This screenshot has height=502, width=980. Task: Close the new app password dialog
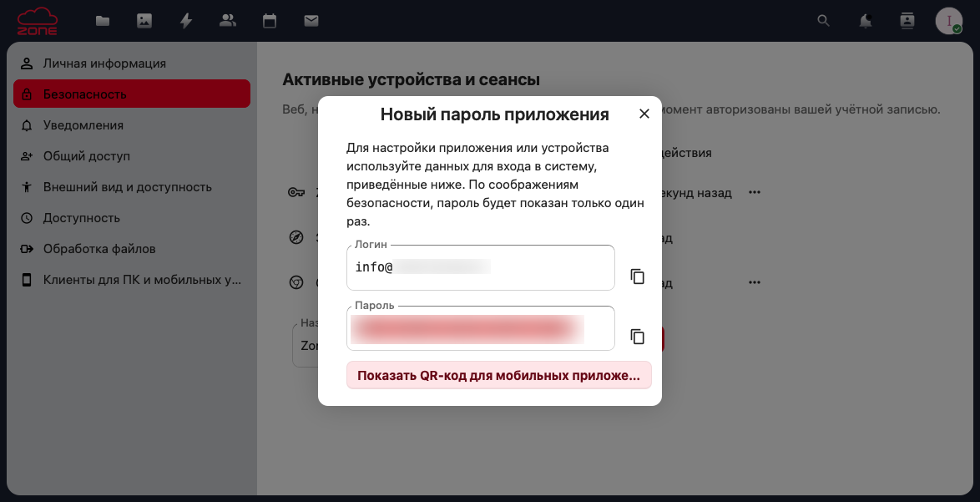pos(644,114)
